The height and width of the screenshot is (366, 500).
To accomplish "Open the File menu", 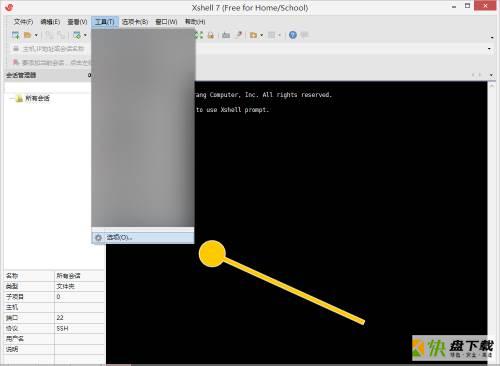I will coord(23,22).
